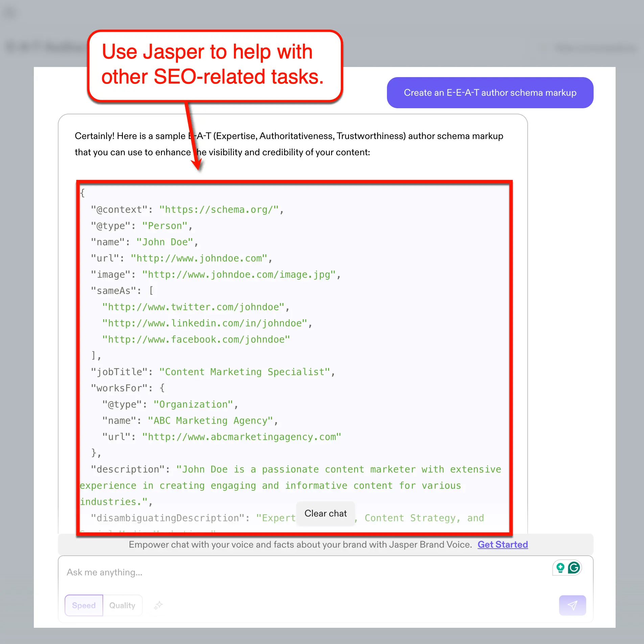Viewport: 644px width, 644px height.
Task: Select the Speed mode option
Action: point(84,605)
